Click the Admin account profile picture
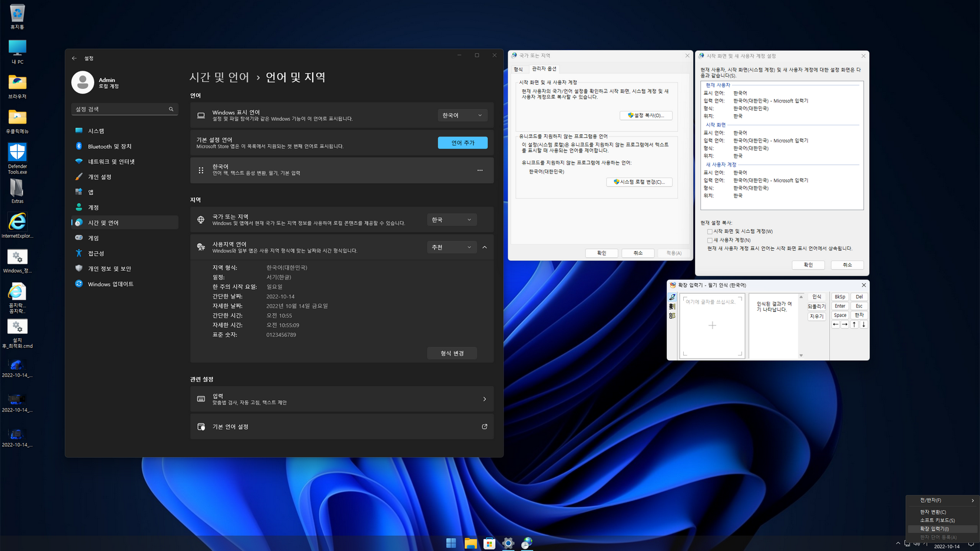 [82, 82]
